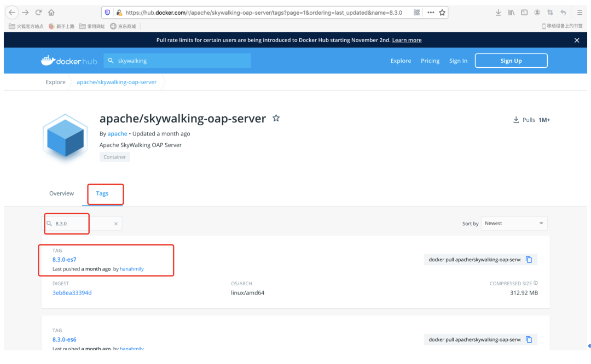Image resolution: width=591 pixels, height=364 pixels.
Task: Star the apache/skywalking-oap-server repository
Action: click(x=276, y=118)
